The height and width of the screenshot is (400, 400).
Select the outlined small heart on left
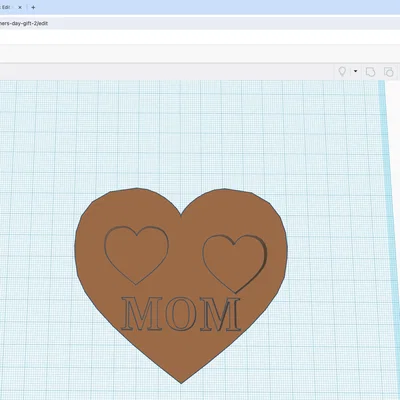coord(136,255)
